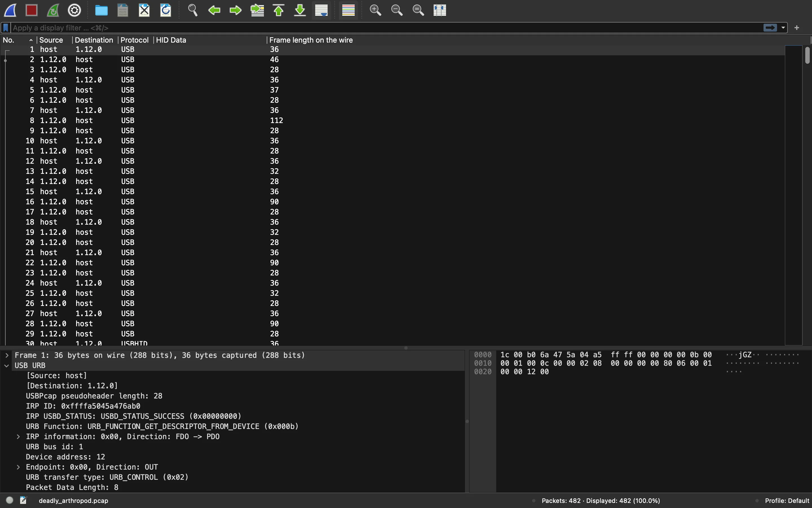Viewport: 812px width, 508px height.
Task: Zoom out main window text
Action: (x=397, y=10)
